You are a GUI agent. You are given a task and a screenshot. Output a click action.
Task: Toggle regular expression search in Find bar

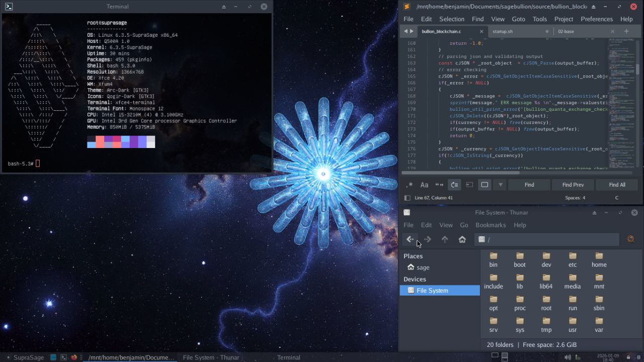410,185
